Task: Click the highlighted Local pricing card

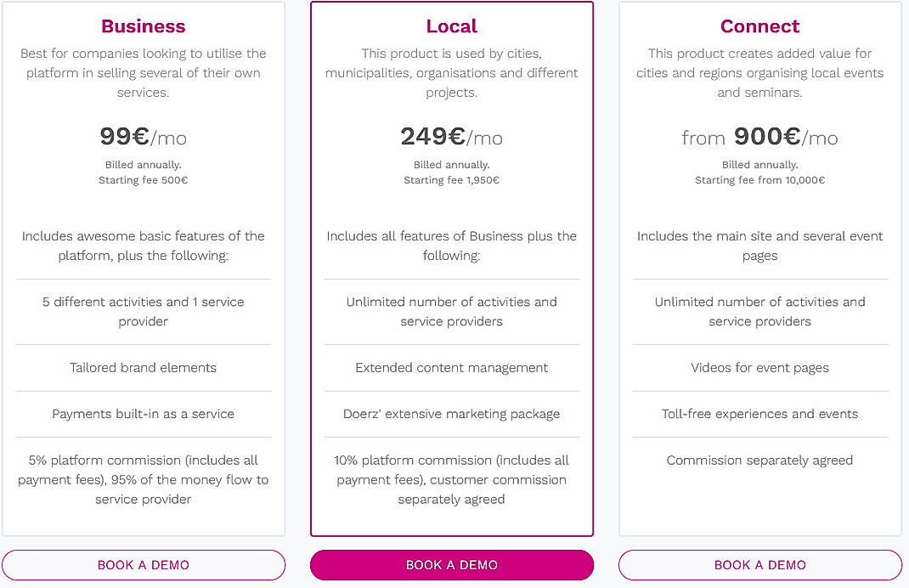Action: (451, 268)
